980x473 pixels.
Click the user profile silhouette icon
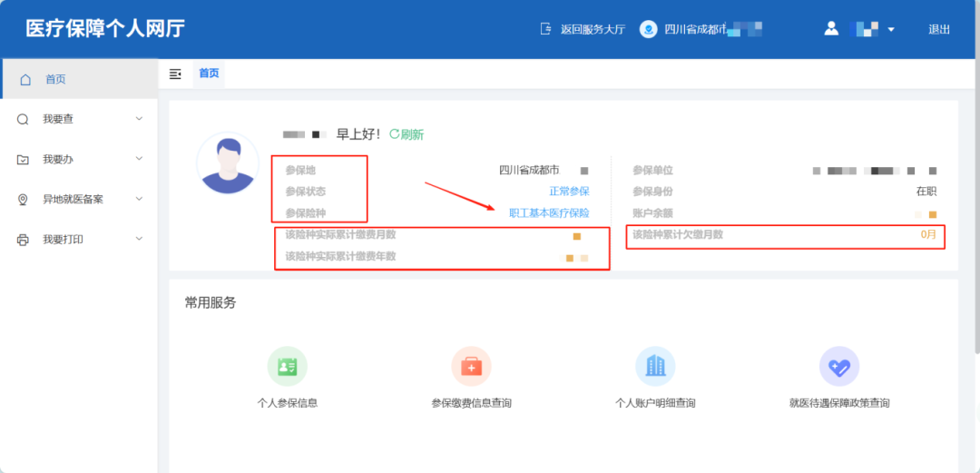[830, 29]
